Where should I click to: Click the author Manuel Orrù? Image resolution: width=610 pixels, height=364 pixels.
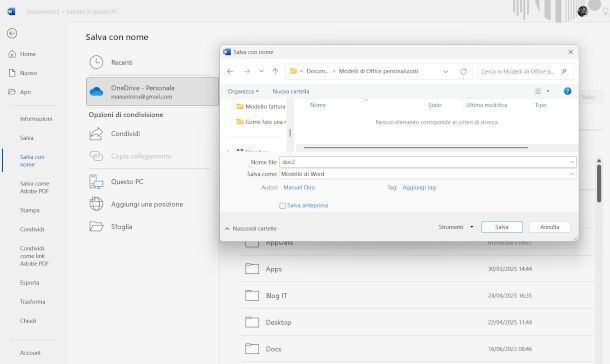coord(299,187)
